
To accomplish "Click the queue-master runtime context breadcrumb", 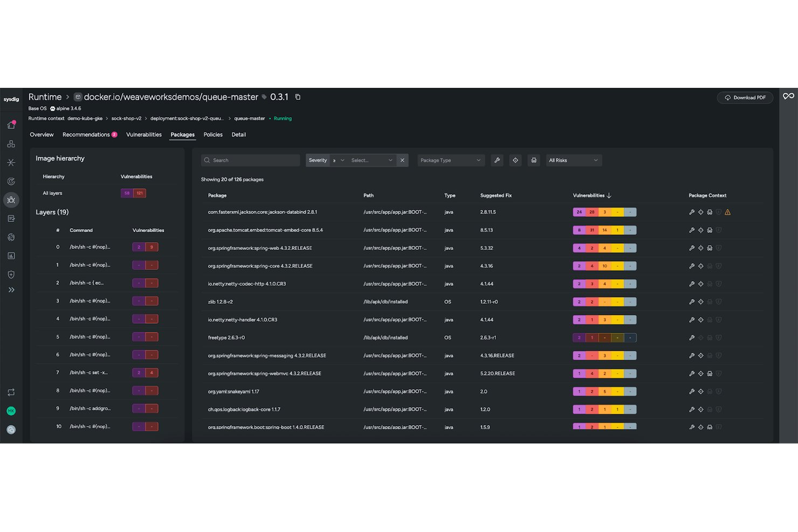I will [249, 119].
